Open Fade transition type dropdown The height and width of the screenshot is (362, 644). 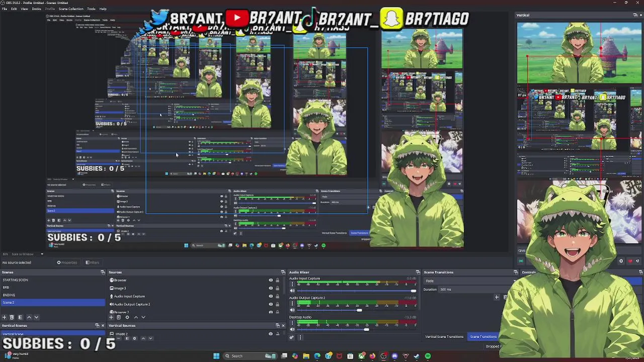click(470, 281)
